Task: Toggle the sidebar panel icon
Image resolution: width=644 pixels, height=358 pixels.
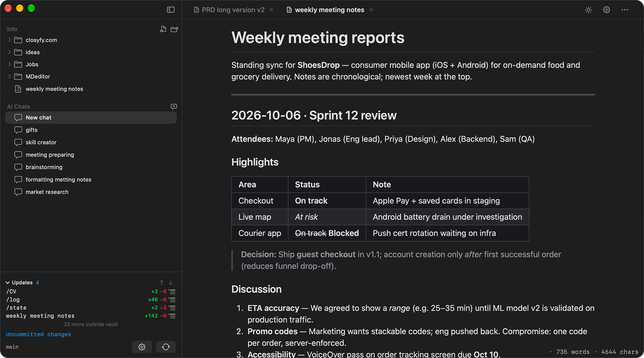Action: 171,10
